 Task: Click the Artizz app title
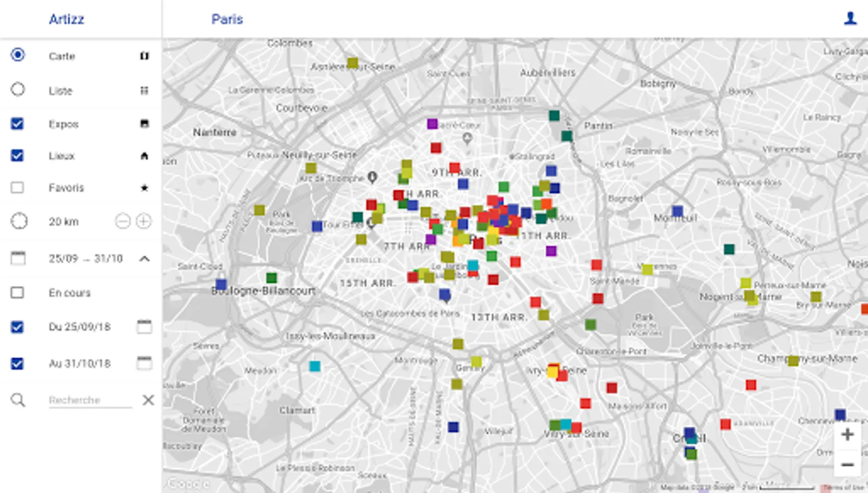coord(66,19)
